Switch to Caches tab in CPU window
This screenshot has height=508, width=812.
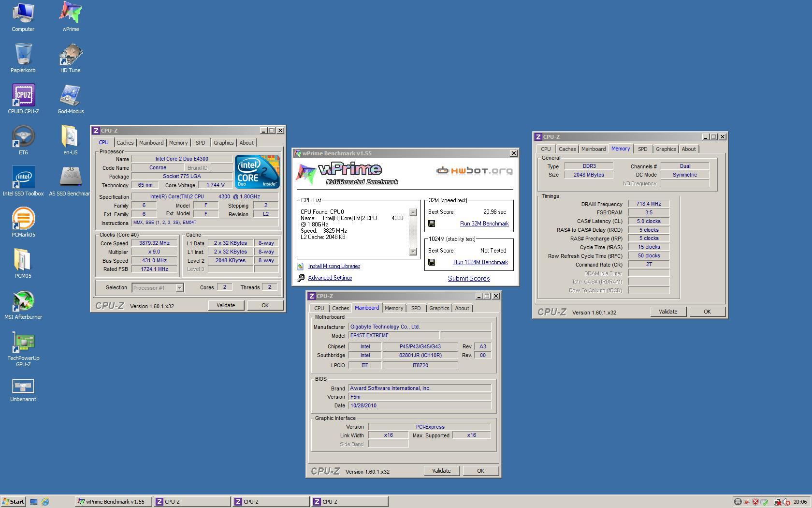pyautogui.click(x=125, y=143)
